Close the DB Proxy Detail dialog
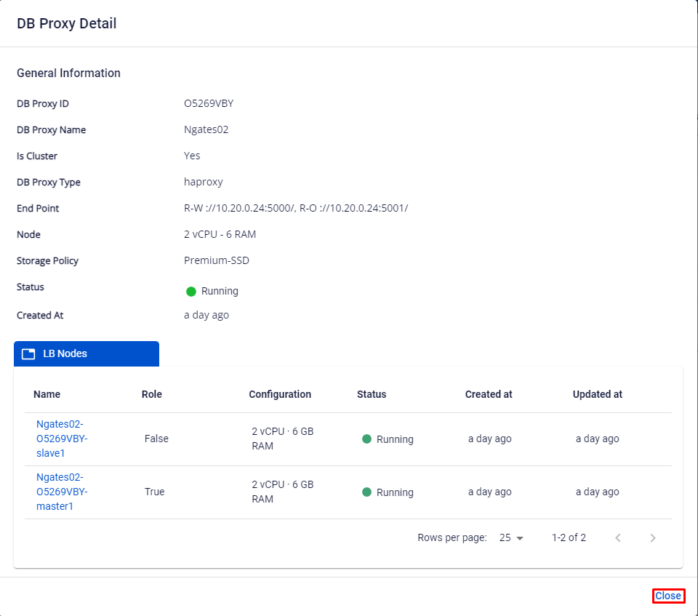The image size is (698, 616). coord(668,596)
